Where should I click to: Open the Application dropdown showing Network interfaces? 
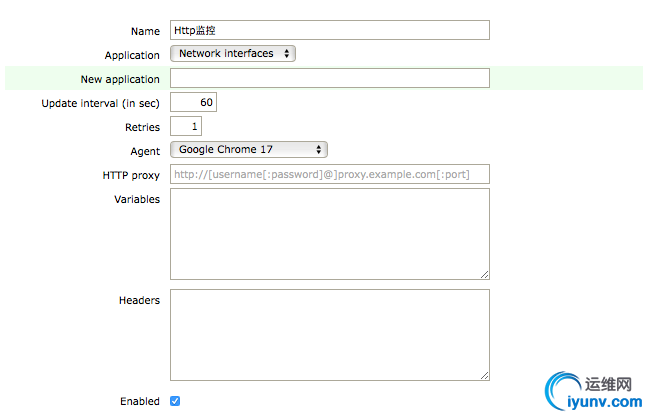233,54
